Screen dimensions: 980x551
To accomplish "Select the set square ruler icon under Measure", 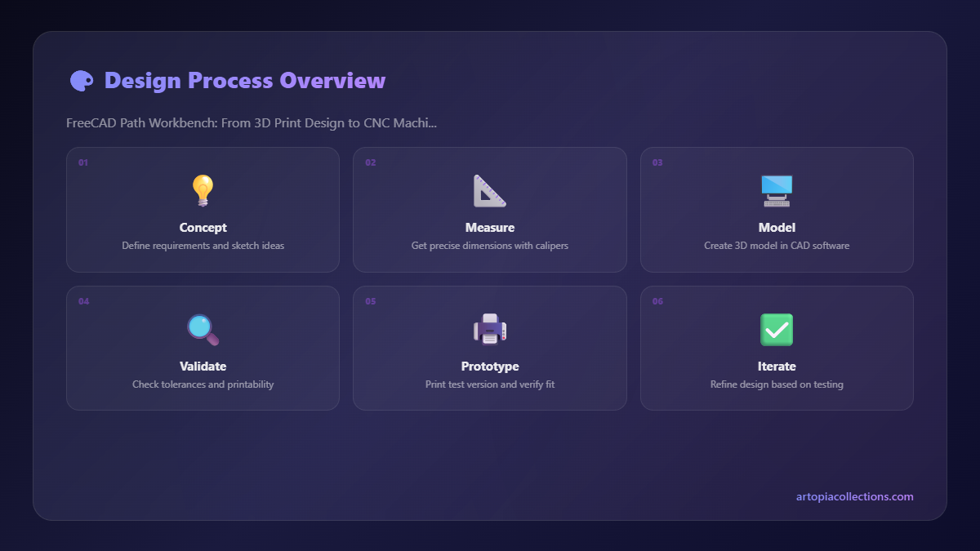I will click(489, 190).
